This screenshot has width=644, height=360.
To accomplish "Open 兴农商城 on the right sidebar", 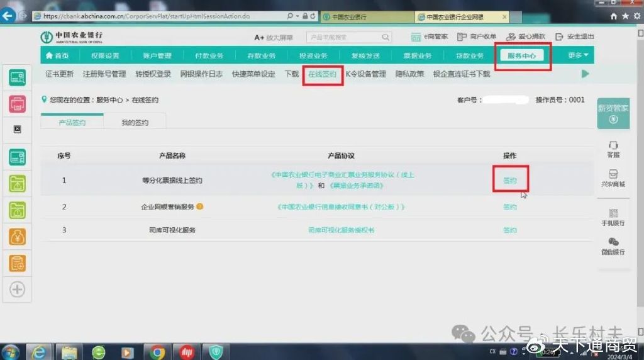I will (613, 178).
